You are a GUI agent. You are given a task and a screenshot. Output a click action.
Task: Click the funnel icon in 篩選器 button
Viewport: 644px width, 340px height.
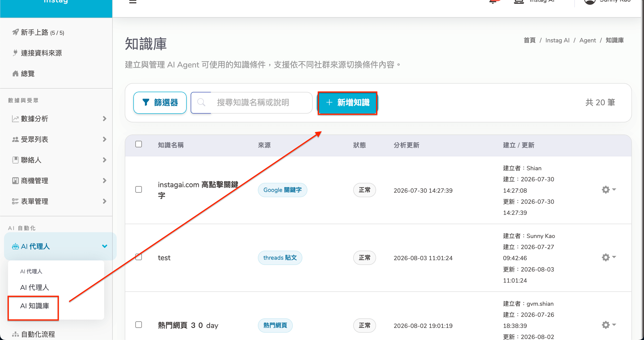tap(146, 102)
